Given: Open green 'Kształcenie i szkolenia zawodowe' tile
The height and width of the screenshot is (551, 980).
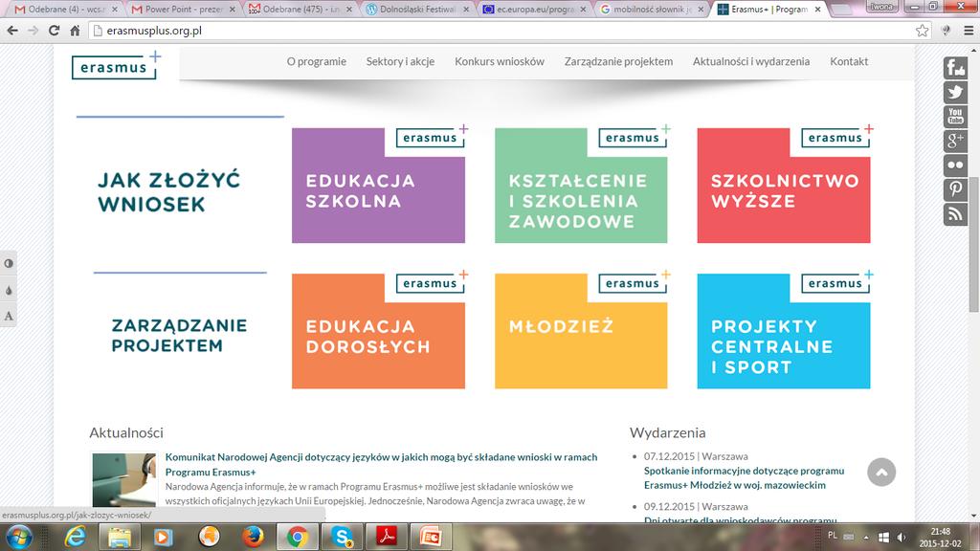Looking at the screenshot, I should [x=581, y=186].
